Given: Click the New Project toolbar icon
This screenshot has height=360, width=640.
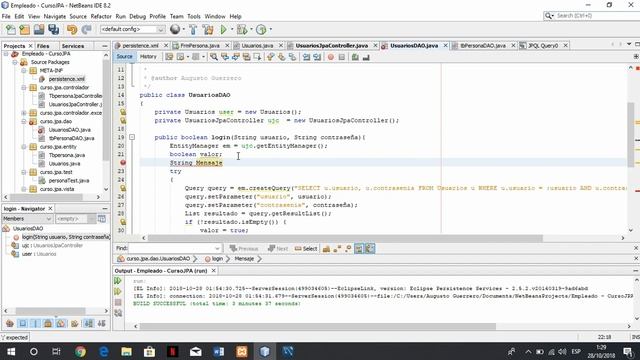Looking at the screenshot, I should [x=24, y=29].
